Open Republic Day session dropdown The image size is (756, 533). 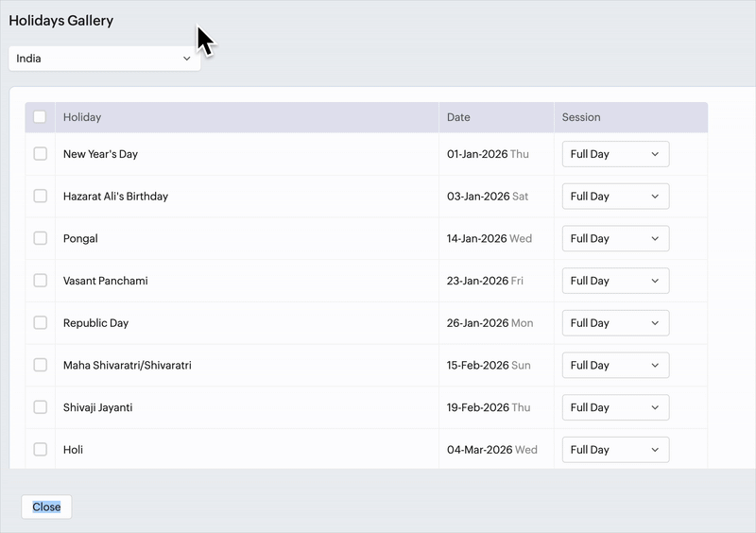click(616, 322)
